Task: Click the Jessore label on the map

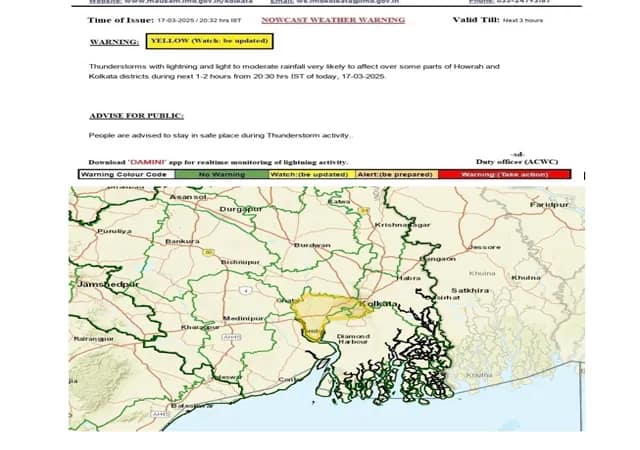Action: coord(484,247)
